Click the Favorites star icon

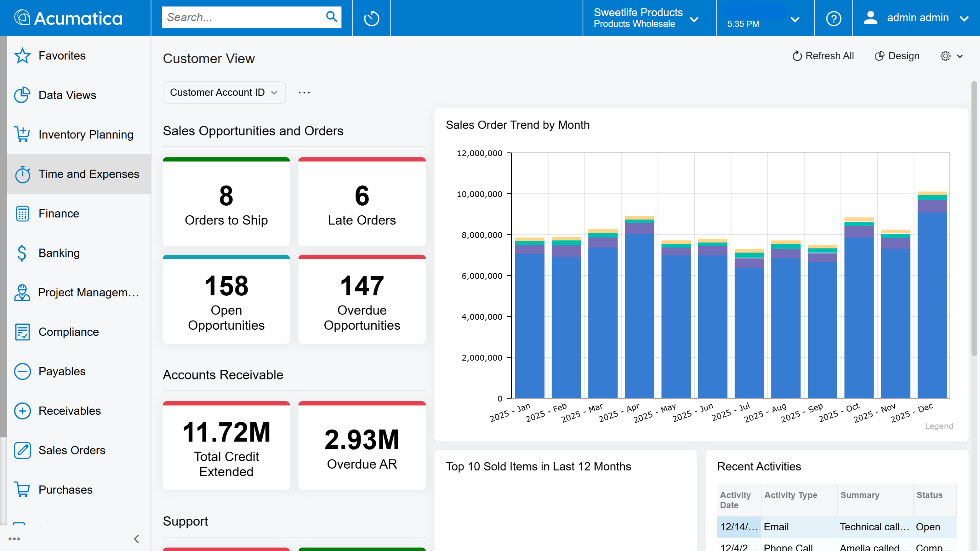22,56
